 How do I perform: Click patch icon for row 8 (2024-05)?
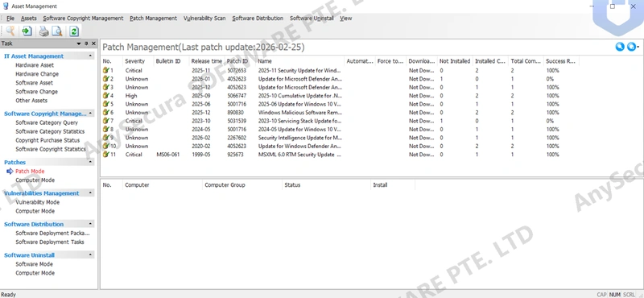106,129
